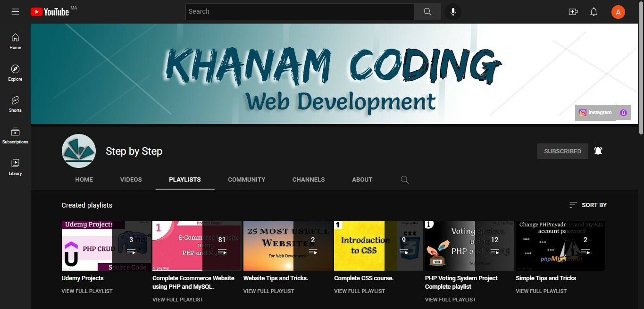View full playlist for PHP Voting System
The height and width of the screenshot is (309, 644).
(x=451, y=300)
